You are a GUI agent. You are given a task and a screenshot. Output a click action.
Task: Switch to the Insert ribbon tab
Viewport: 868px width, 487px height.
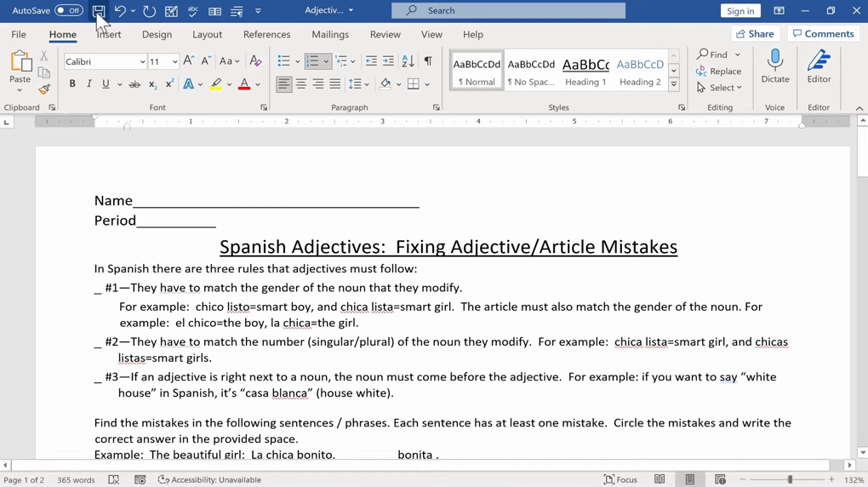tap(109, 35)
